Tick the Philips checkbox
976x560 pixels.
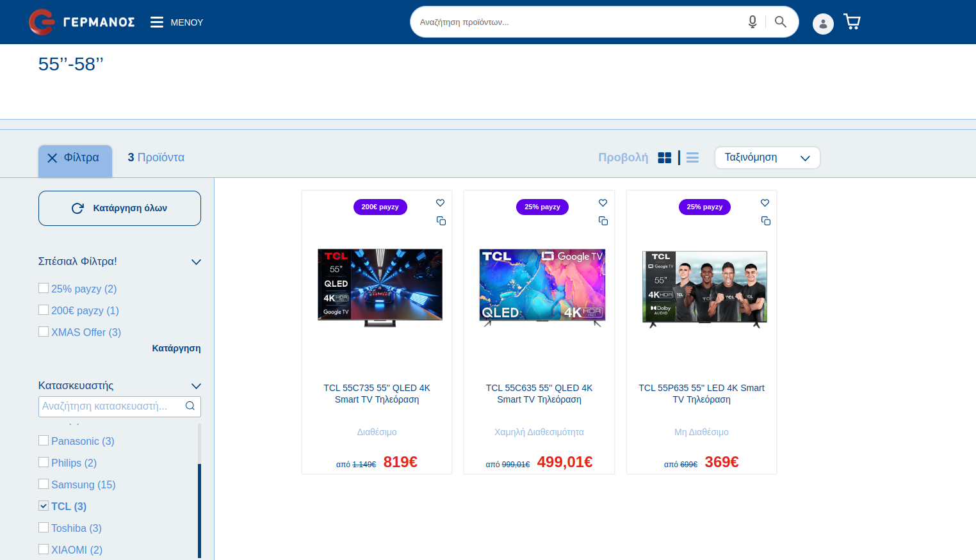click(x=44, y=462)
